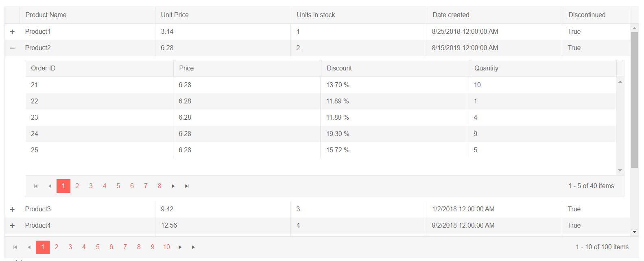Jump to last page in main products pager
The image size is (644, 261).
194,247
